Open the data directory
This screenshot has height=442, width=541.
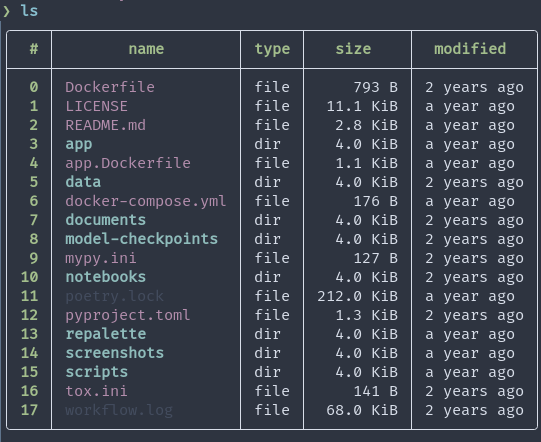tap(83, 182)
